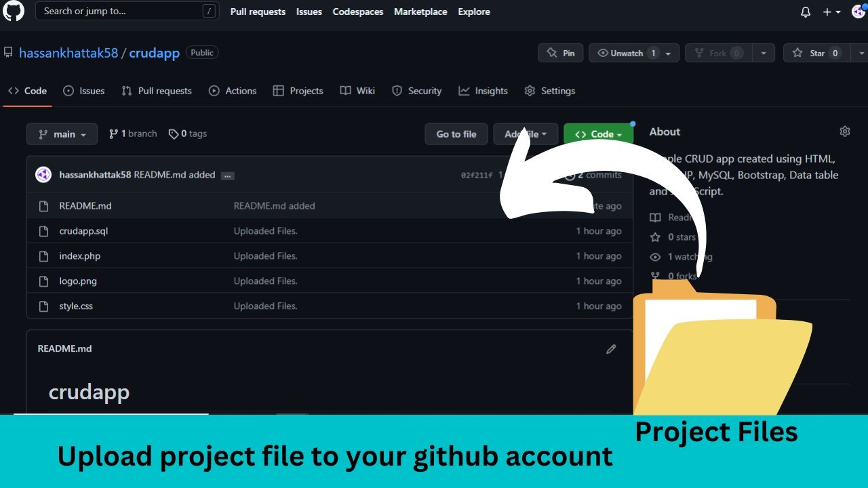Screen dimensions: 868x488
Task: View the 0 tags link
Action: point(188,134)
